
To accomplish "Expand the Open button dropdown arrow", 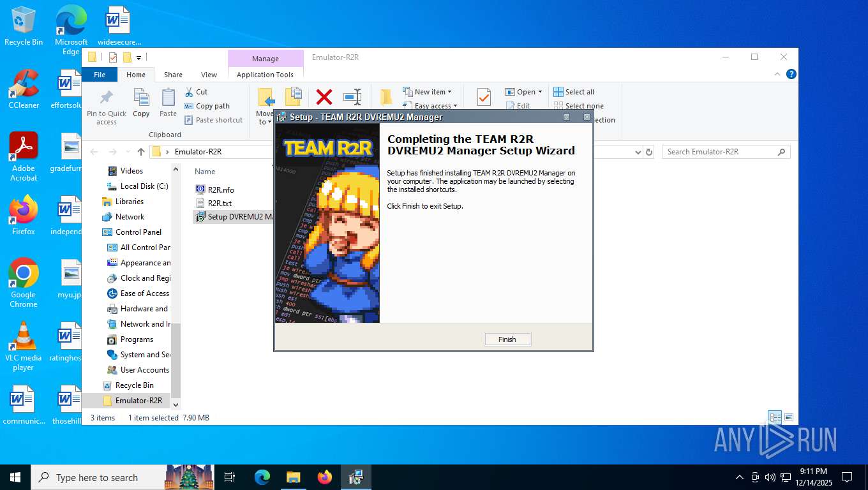I will tap(540, 92).
